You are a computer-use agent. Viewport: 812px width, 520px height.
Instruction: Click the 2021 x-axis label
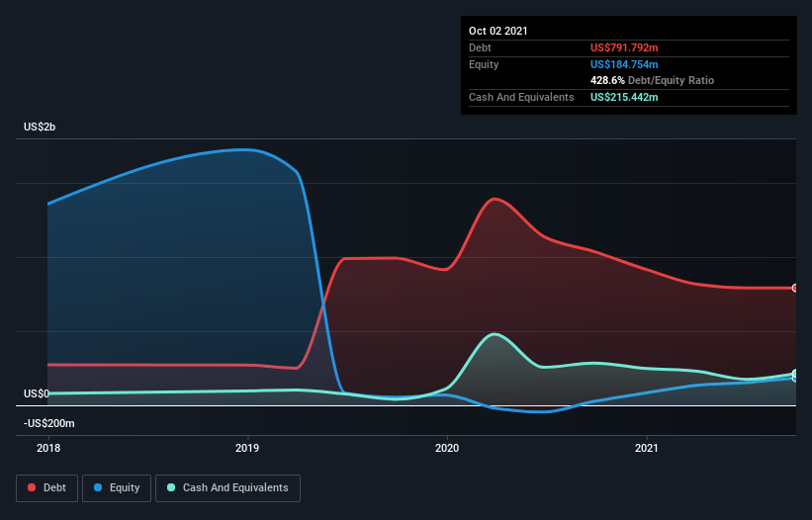coord(647,448)
